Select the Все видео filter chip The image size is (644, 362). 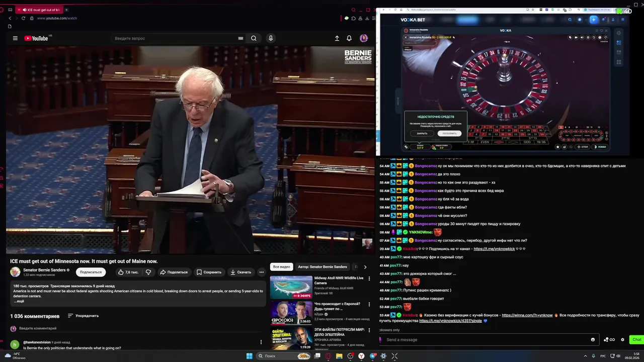tap(281, 267)
